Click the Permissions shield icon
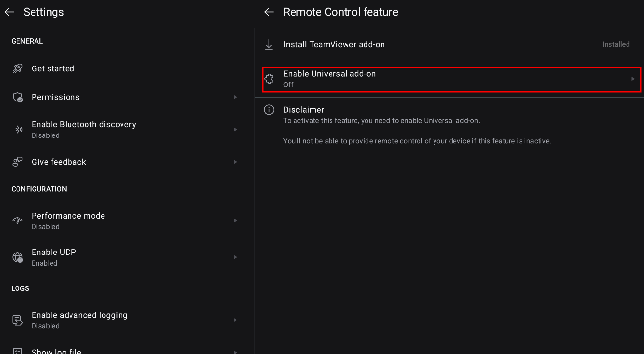This screenshot has width=644, height=354. point(17,97)
